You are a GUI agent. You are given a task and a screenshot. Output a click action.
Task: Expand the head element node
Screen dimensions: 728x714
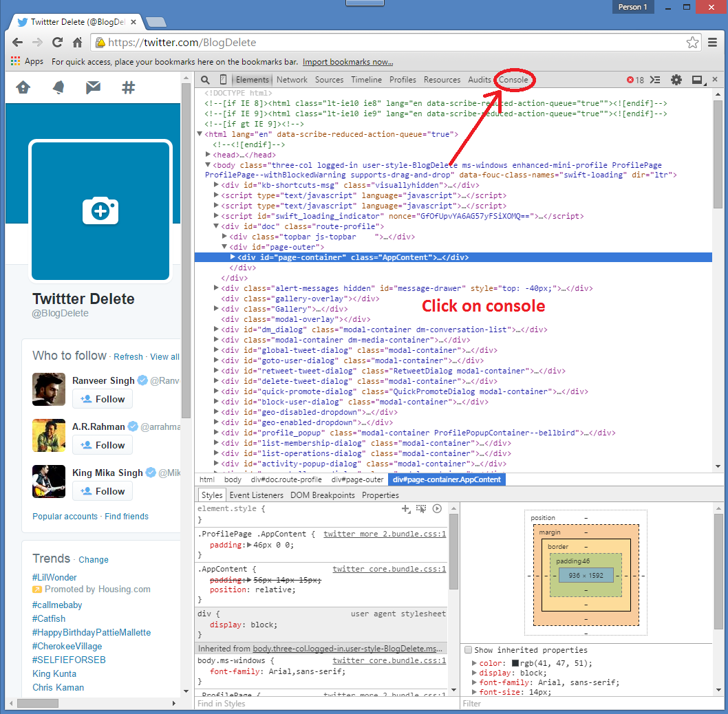[208, 155]
